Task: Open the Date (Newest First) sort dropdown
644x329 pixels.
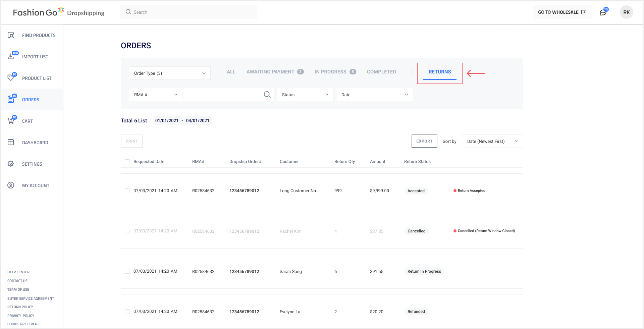Action: click(x=492, y=141)
